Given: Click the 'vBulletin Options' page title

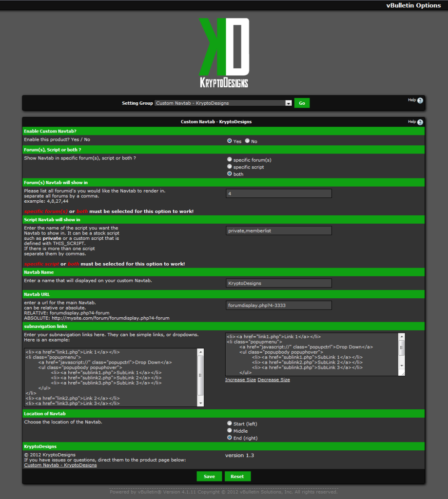Looking at the screenshot, I should point(413,5).
